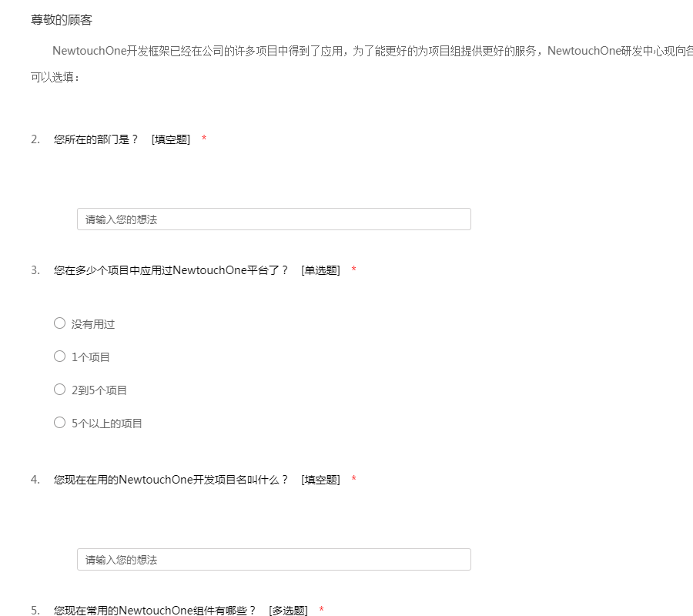Click question 3 text about project count
The height and width of the screenshot is (616, 693).
171,270
